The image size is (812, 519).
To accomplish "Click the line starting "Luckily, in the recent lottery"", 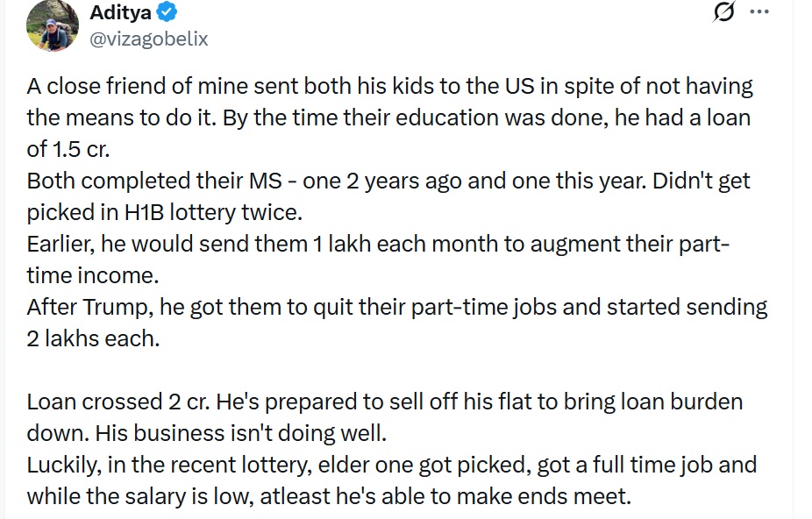I will pos(391,466).
